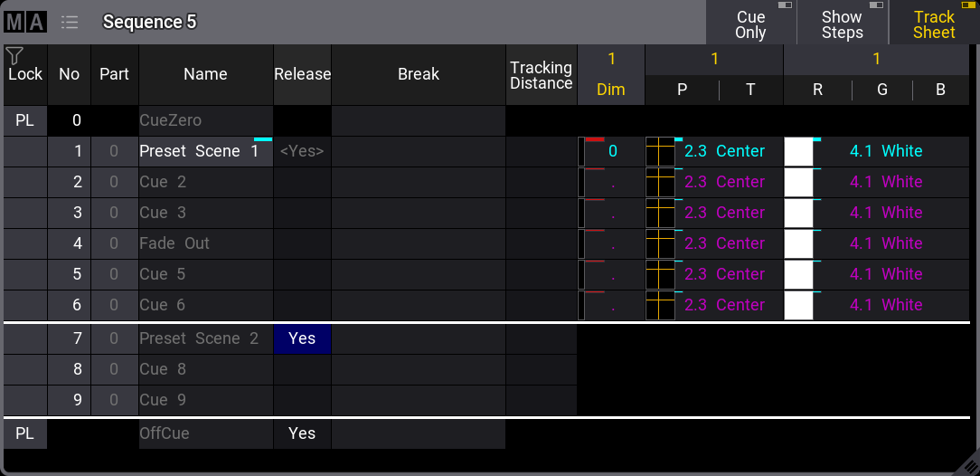
Task: Click the Tracking Distance column header
Action: [541, 75]
